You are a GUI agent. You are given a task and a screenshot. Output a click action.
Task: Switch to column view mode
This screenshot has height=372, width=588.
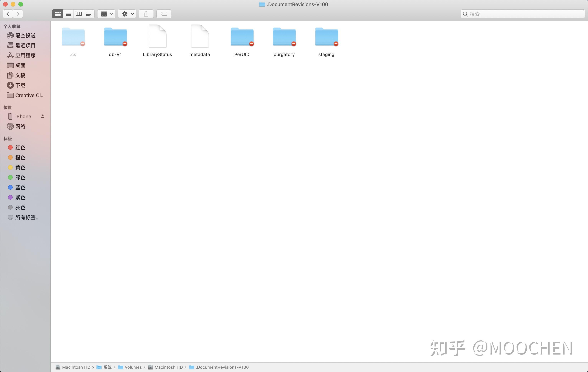(x=79, y=14)
